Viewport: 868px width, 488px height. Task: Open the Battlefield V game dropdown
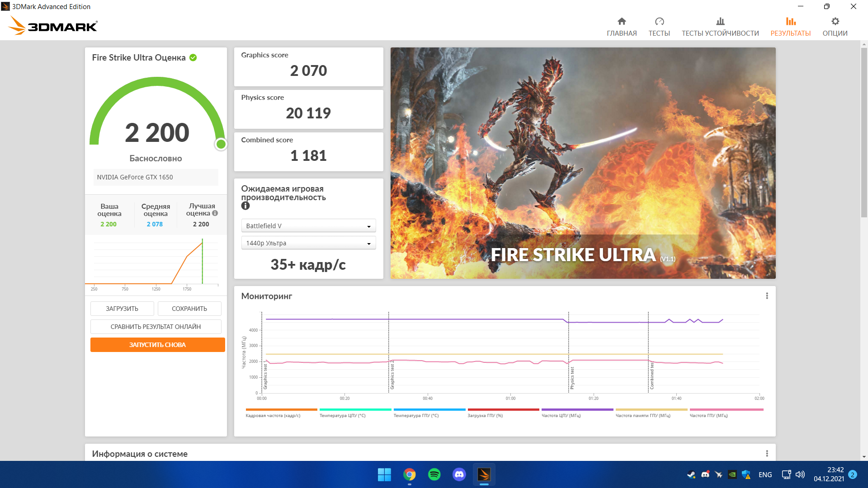pos(308,225)
